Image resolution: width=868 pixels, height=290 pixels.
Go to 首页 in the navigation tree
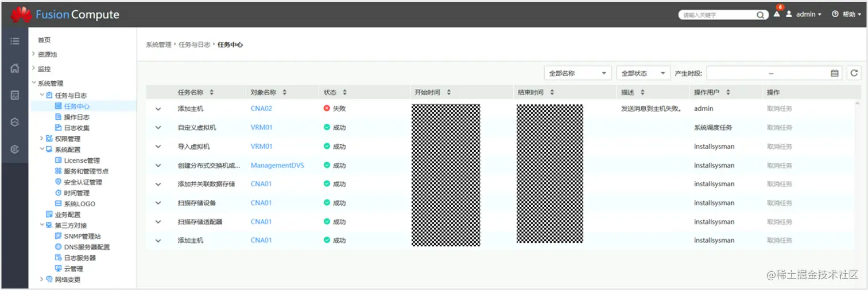pos(44,40)
